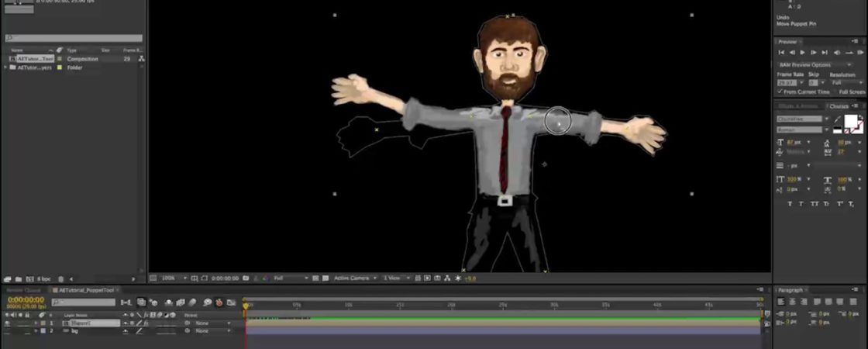Image resolution: width=868 pixels, height=349 pixels.
Task: Jump to first frame in Preview panel
Action: (x=781, y=53)
